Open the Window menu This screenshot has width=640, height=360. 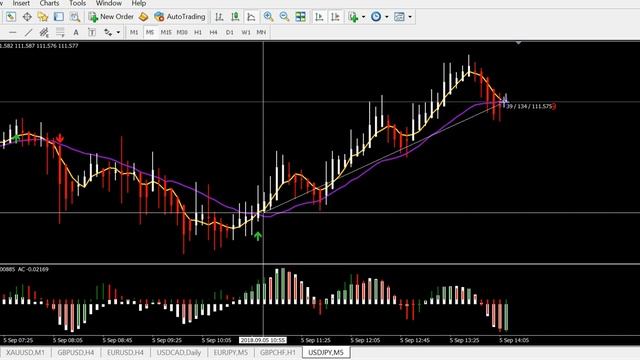pos(109,3)
